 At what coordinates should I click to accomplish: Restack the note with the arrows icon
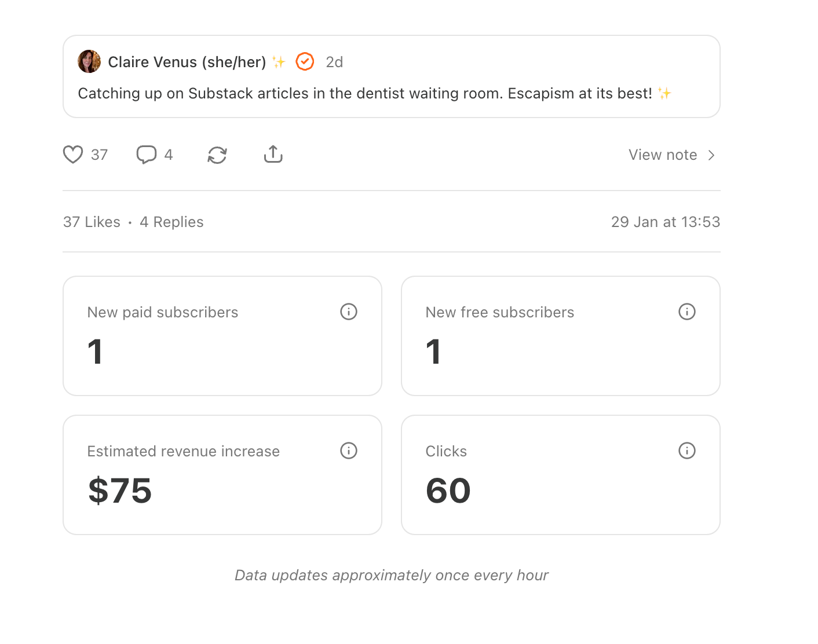[x=217, y=155]
